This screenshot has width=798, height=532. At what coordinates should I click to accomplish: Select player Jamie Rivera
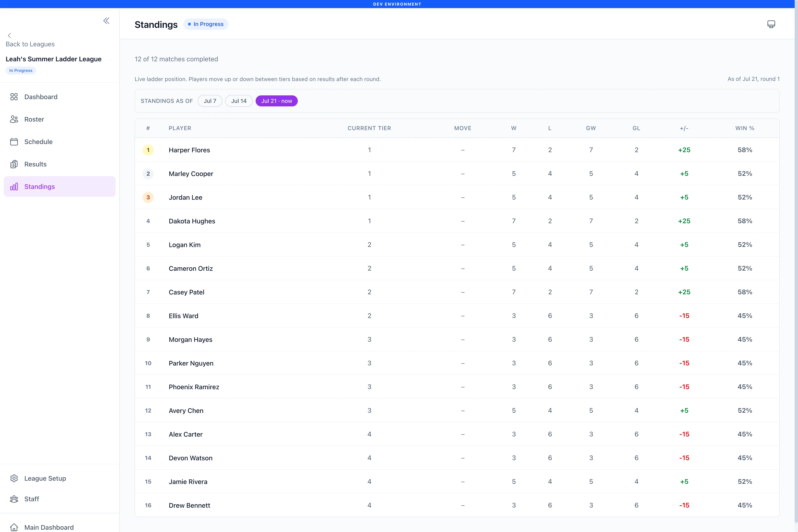(188, 482)
